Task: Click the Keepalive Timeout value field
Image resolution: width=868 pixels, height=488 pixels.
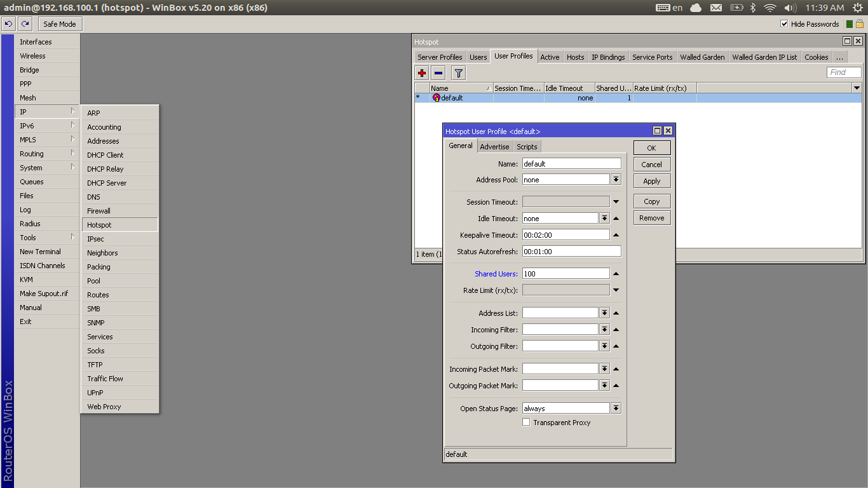Action: [x=566, y=235]
